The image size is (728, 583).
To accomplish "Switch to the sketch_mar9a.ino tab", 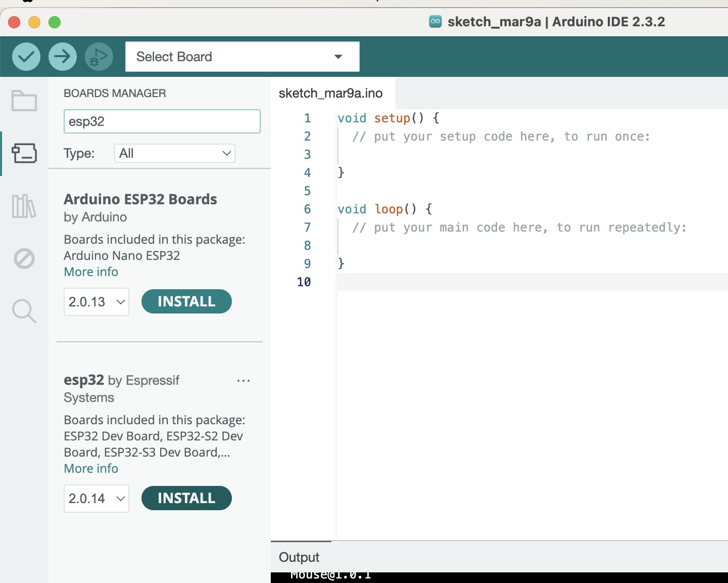I will (x=331, y=94).
